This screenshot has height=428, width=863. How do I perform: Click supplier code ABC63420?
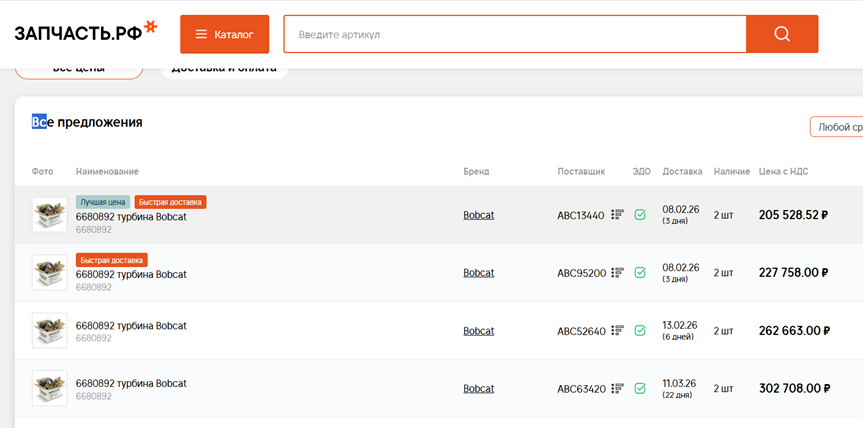(581, 389)
